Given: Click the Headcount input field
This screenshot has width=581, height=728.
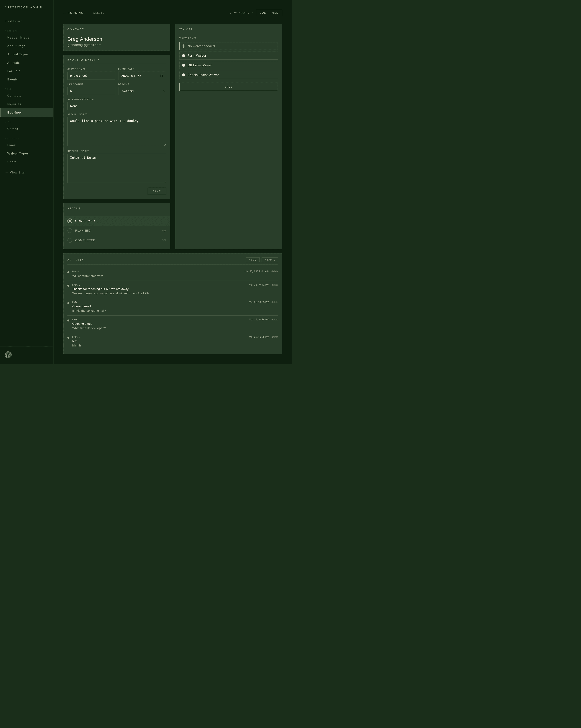Looking at the screenshot, I should (91, 91).
